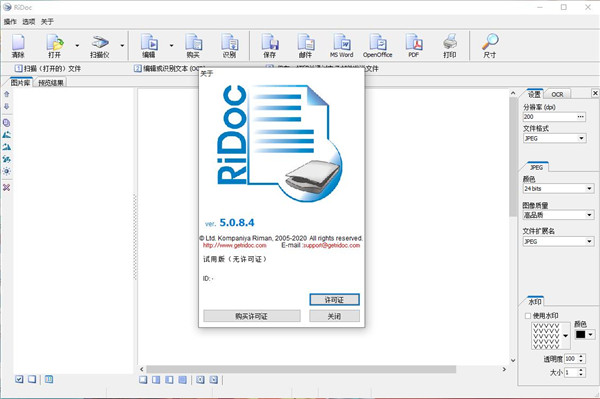The width and height of the screenshot is (600, 399).
Task: Click the horizontal scrollbar below preview
Action: tap(301, 369)
